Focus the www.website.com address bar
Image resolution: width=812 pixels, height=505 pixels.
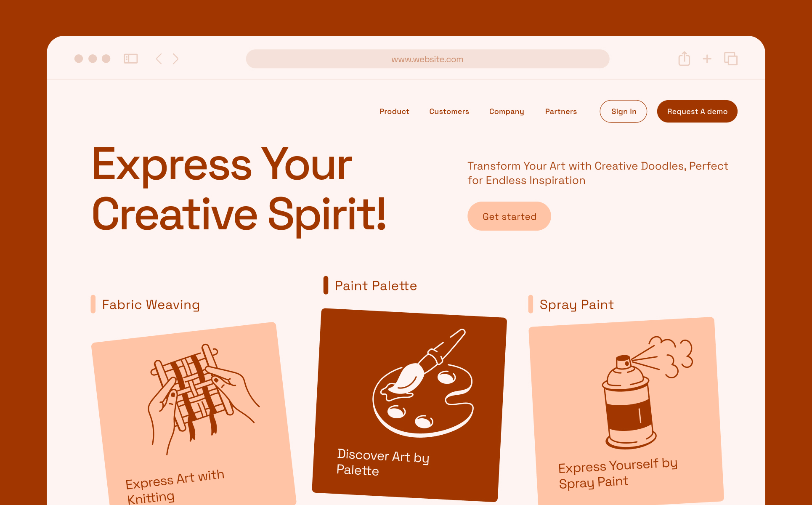click(x=427, y=59)
